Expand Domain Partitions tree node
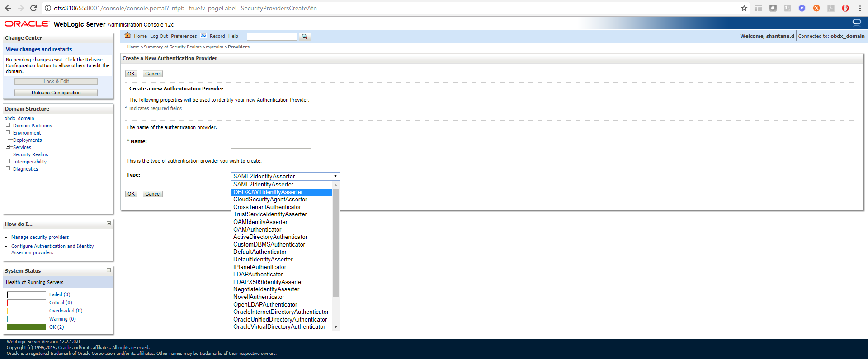The height and width of the screenshot is (359, 868). coord(8,125)
